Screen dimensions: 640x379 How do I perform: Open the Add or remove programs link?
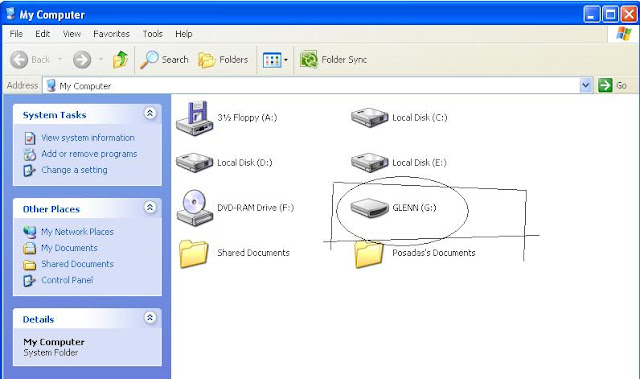click(x=89, y=154)
